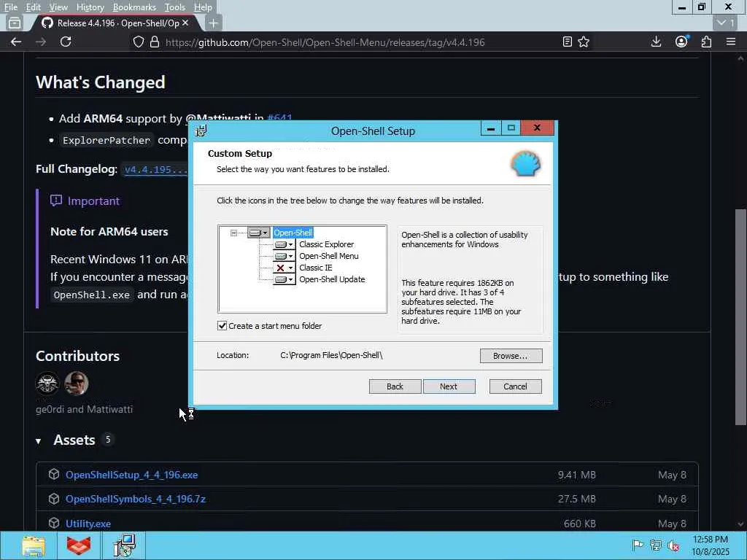
Task: Click the list all tabs chevron
Action: (726, 23)
